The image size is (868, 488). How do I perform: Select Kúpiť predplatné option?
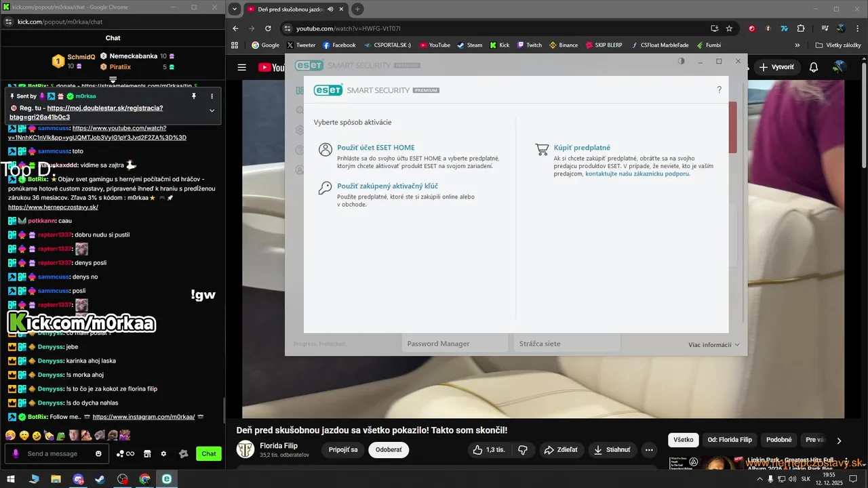(x=582, y=148)
